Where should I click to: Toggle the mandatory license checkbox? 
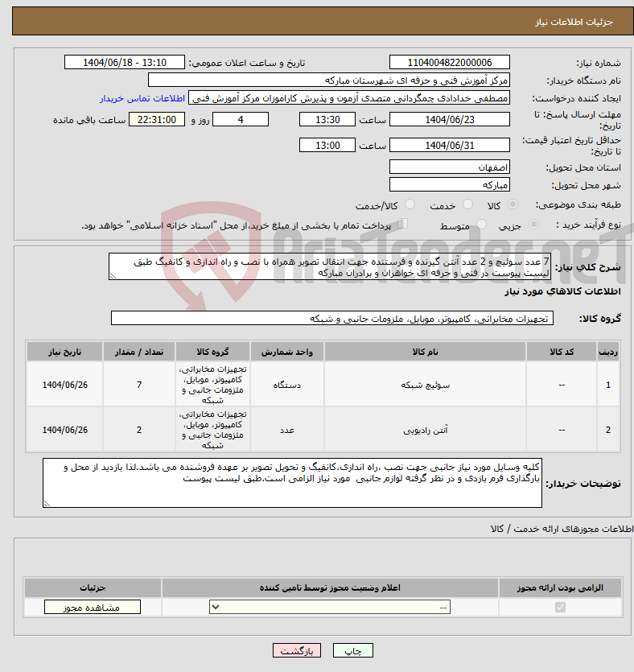560,607
